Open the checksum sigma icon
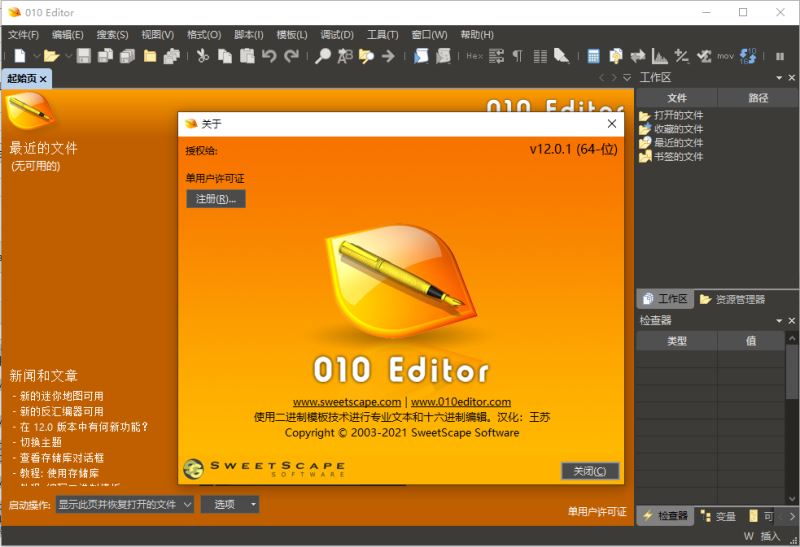The width and height of the screenshot is (800, 547). pos(704,56)
